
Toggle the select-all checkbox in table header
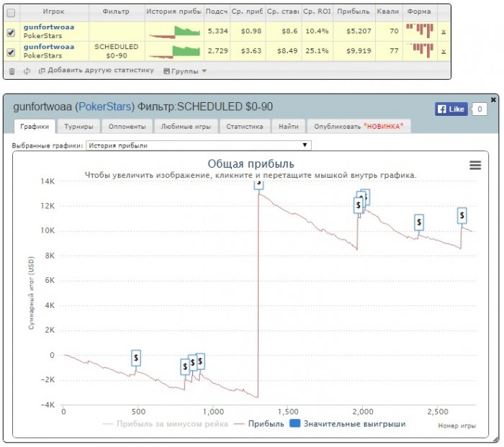point(11,13)
